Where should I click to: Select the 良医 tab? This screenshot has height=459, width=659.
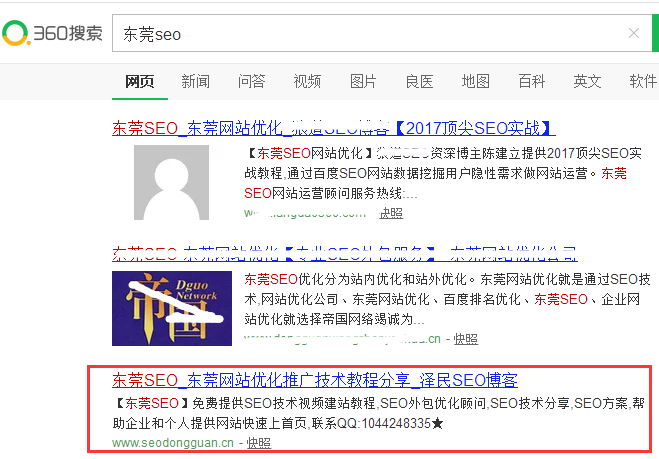tap(419, 81)
